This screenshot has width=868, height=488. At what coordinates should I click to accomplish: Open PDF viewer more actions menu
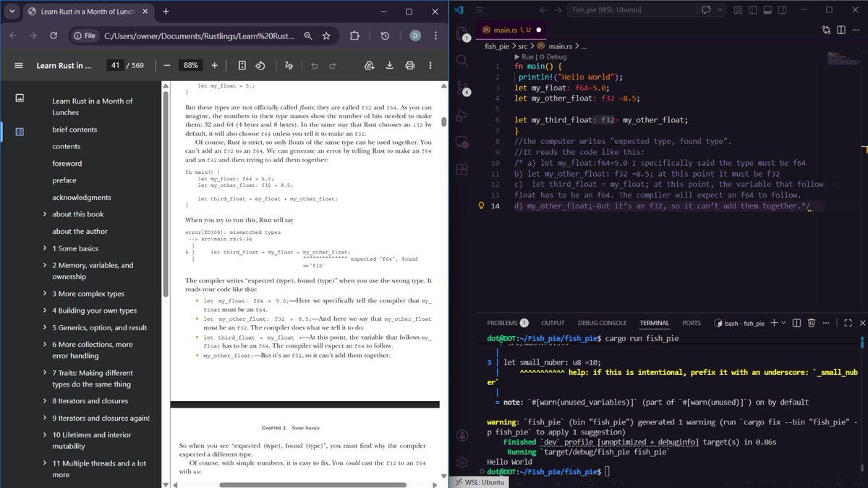[430, 65]
